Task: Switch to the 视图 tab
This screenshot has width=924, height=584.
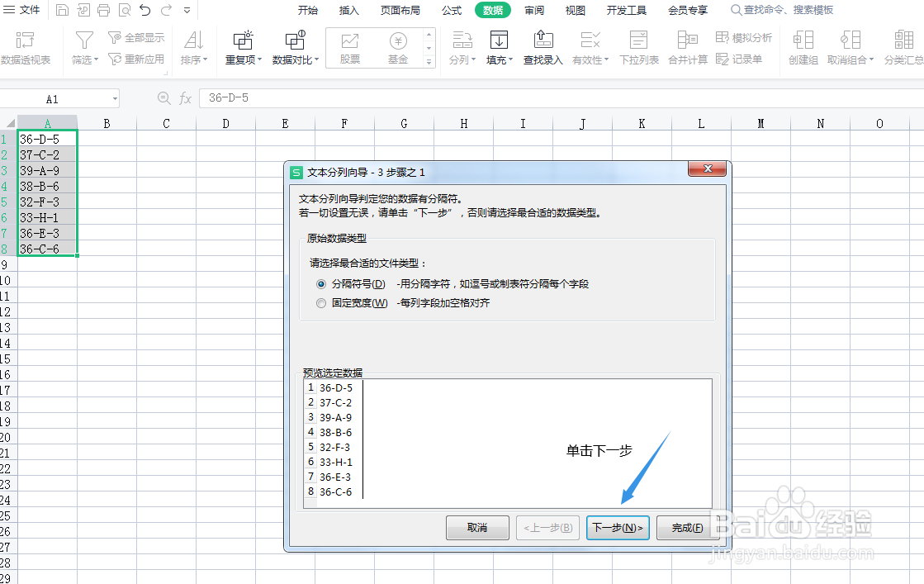Action: tap(576, 10)
